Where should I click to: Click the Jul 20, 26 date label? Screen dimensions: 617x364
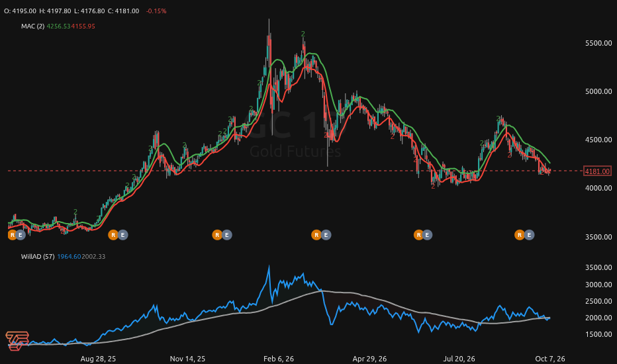(459, 359)
